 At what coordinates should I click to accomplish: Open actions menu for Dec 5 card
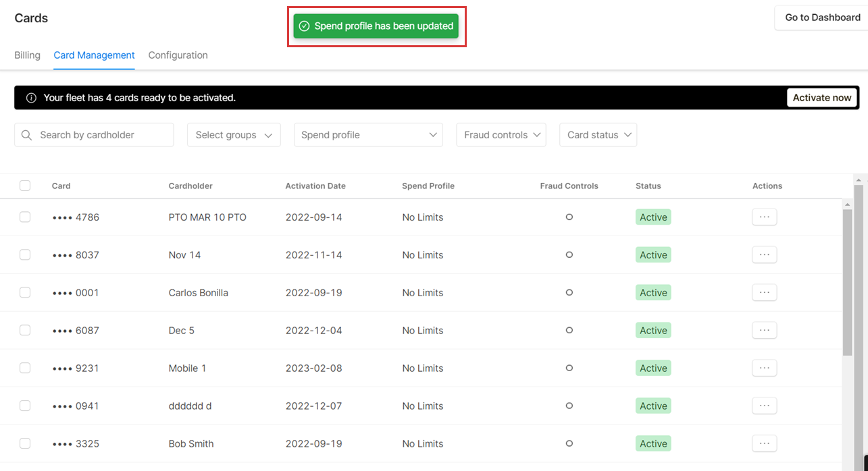764,331
